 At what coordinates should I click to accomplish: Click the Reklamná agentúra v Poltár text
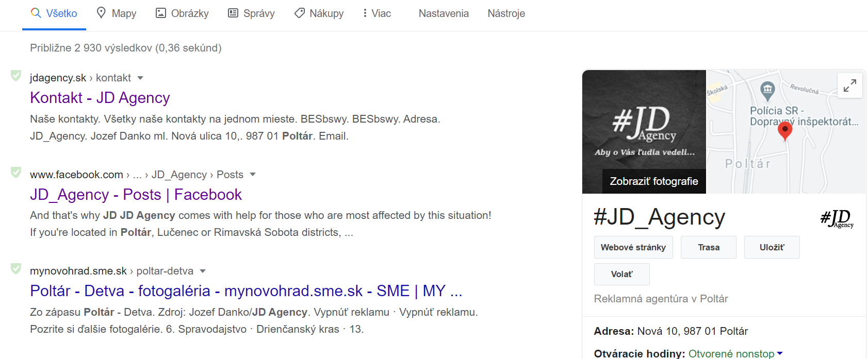click(661, 299)
